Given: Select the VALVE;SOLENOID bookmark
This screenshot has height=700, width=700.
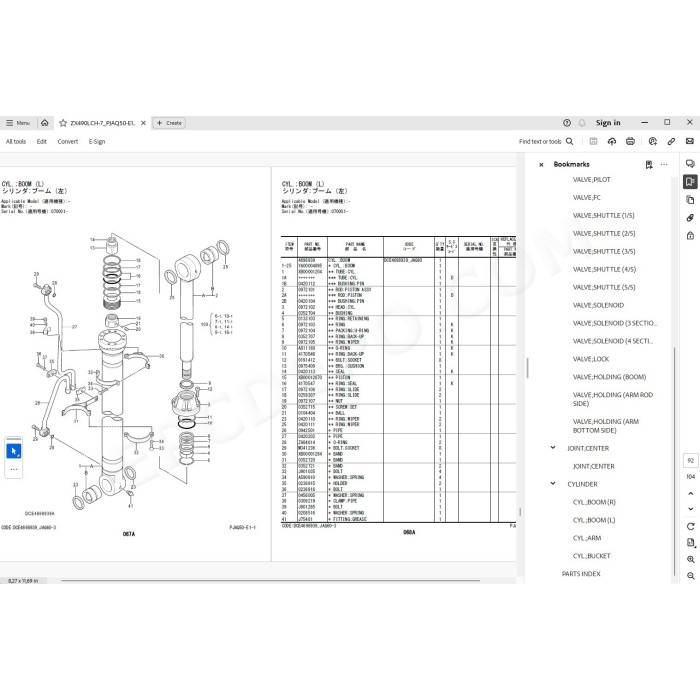Looking at the screenshot, I should coord(598,305).
